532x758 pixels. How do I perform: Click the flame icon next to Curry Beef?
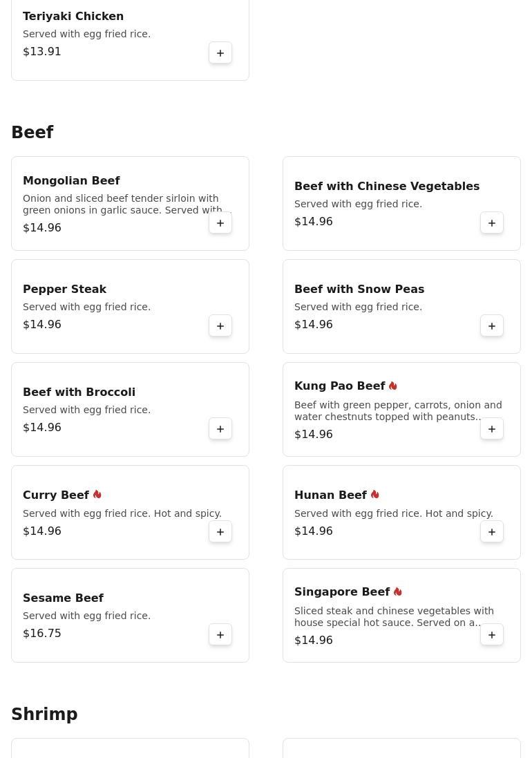coord(97,495)
